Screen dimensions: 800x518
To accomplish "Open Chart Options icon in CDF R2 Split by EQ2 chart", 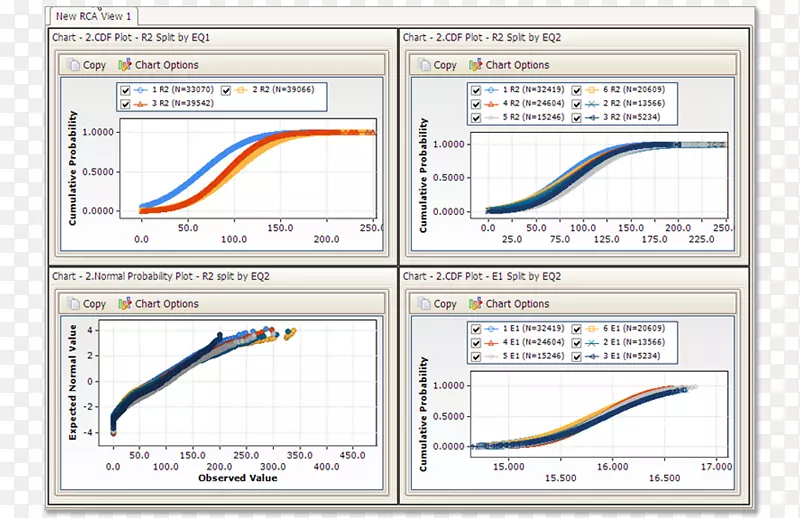I will [x=476, y=65].
